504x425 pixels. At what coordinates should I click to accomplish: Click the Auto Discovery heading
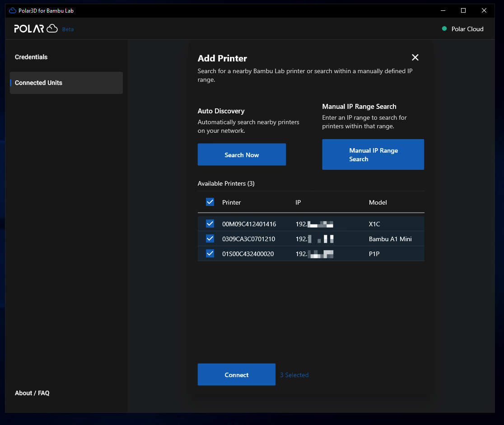(x=221, y=111)
